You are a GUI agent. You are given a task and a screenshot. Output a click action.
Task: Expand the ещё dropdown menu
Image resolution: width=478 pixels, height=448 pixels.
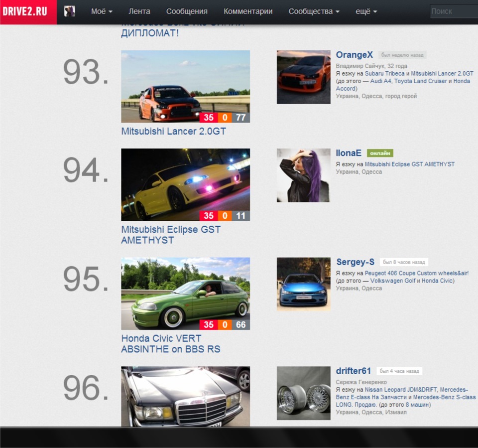tap(366, 11)
